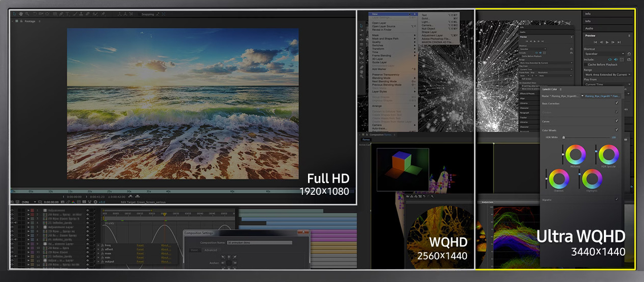Select Selection arrow tool in vertical toolbar
The image size is (644, 282).
pos(361,26)
